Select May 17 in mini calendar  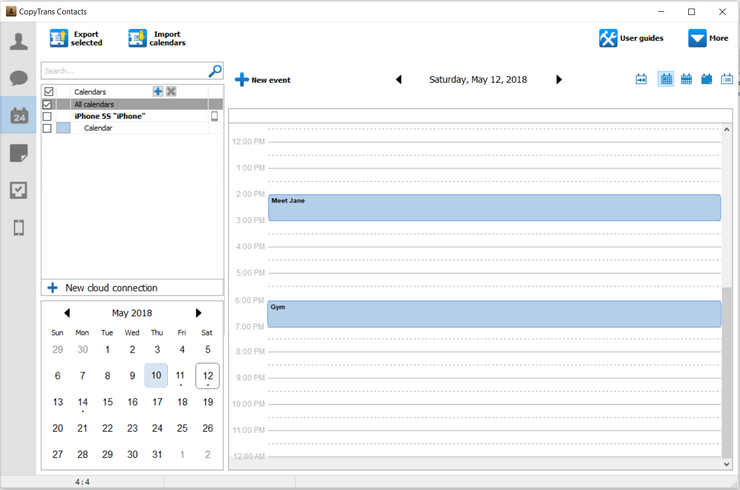point(157,402)
